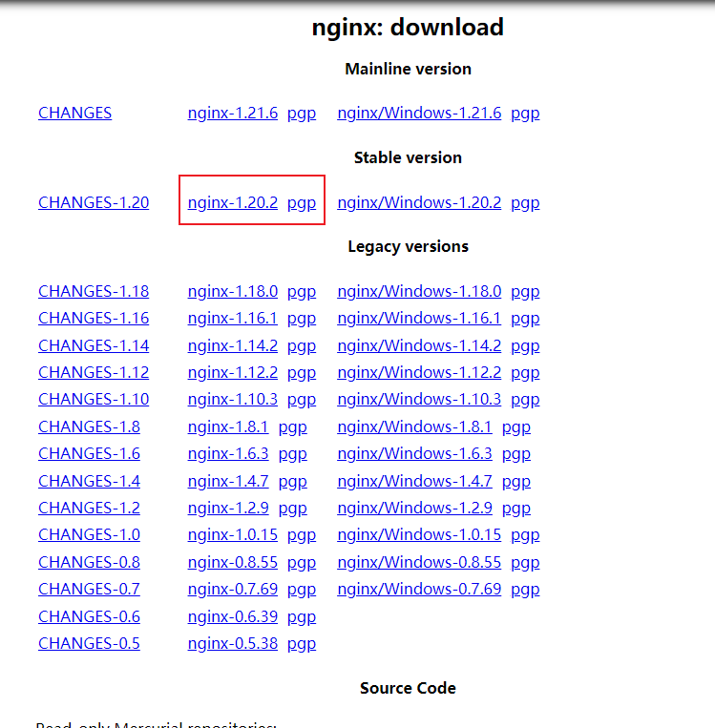Download nginx-0.5.38
The image size is (715, 728).
(232, 643)
